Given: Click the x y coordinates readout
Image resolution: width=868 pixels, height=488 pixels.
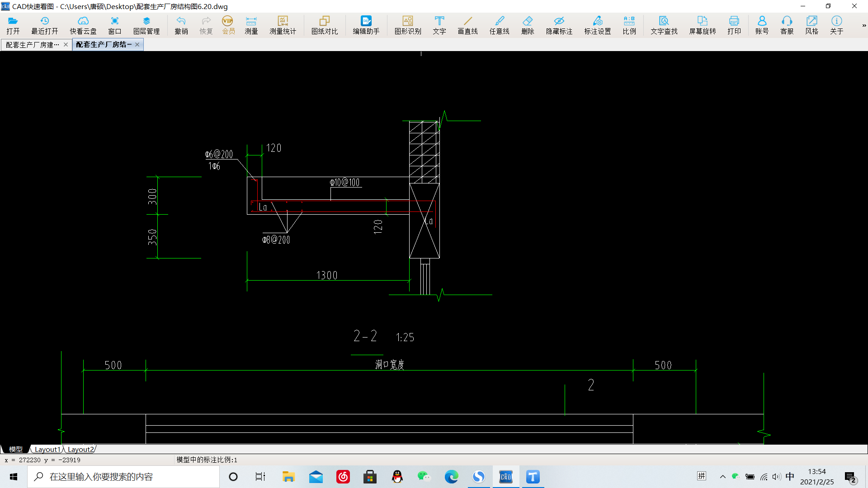Looking at the screenshot, I should pos(42,460).
